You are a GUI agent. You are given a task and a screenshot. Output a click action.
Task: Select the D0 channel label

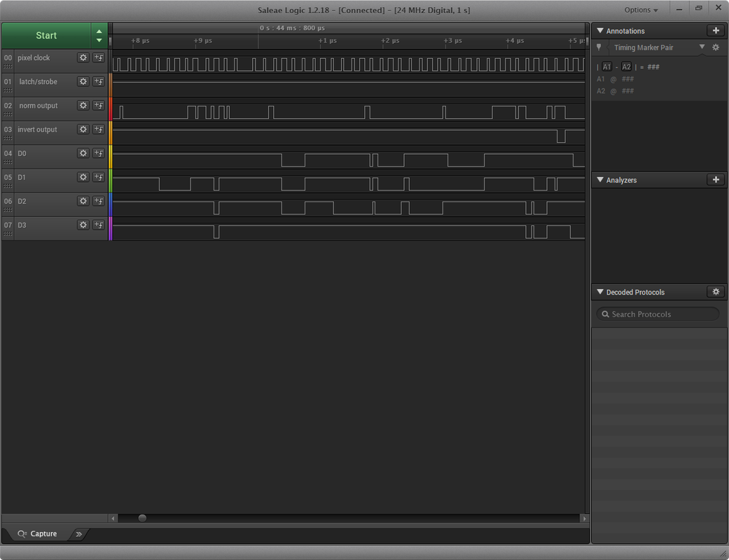[x=22, y=153]
